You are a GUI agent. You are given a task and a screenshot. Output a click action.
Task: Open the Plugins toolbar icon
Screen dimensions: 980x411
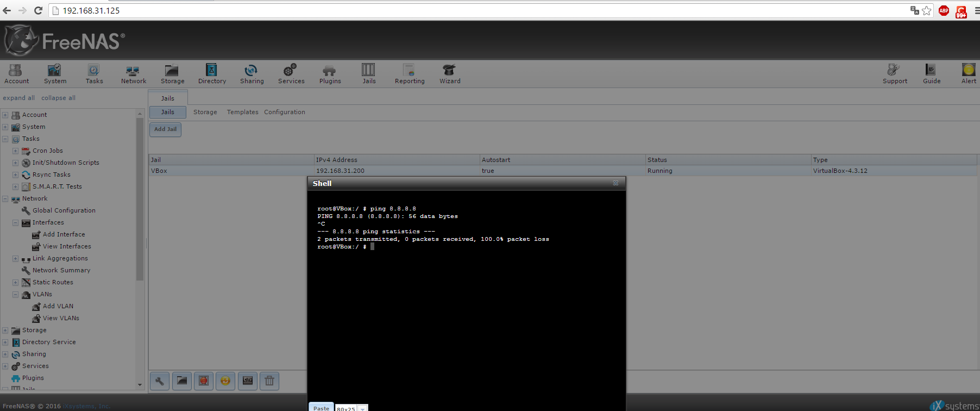tap(330, 74)
